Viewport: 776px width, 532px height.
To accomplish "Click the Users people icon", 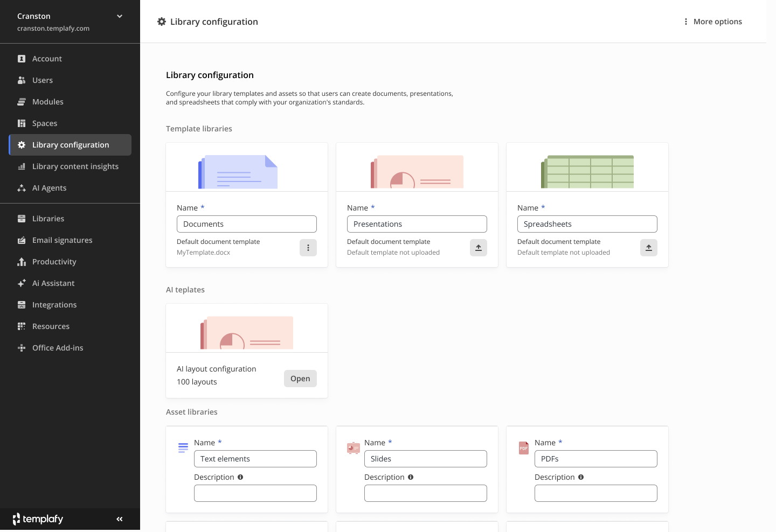I will (x=22, y=80).
